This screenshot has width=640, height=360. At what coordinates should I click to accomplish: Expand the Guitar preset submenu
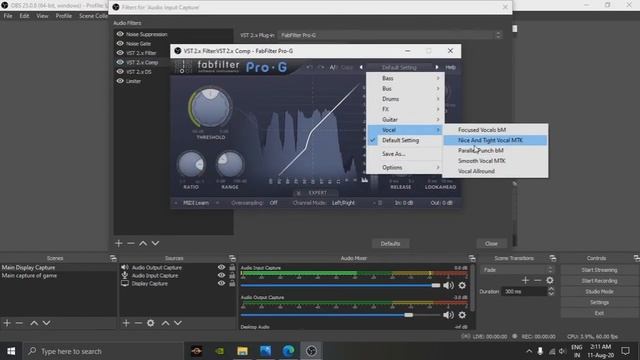click(405, 120)
